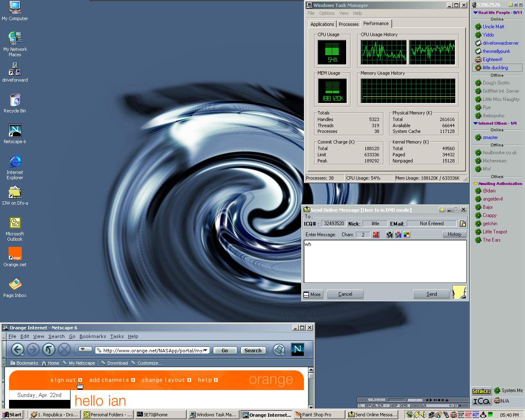Switch to the Processes tab in Task Manager

348,24
